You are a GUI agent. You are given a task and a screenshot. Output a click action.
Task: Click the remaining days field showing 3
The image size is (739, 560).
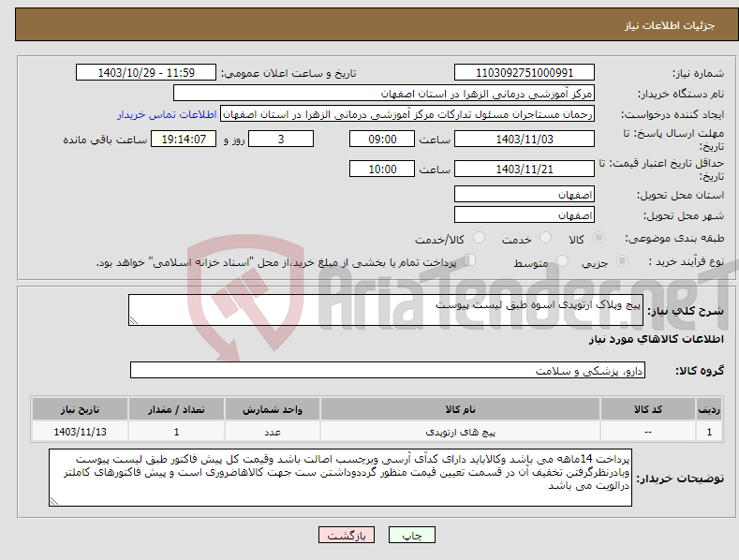pyautogui.click(x=281, y=139)
